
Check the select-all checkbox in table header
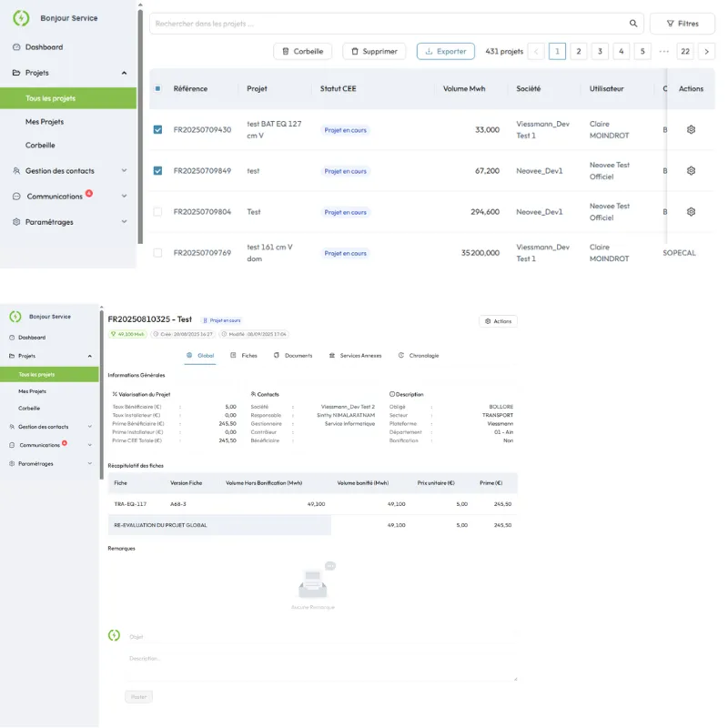(x=159, y=88)
